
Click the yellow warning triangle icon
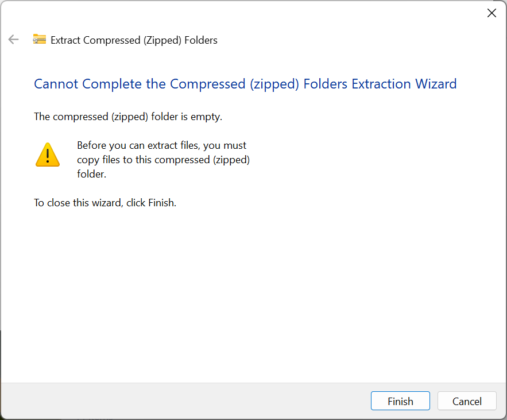(48, 155)
